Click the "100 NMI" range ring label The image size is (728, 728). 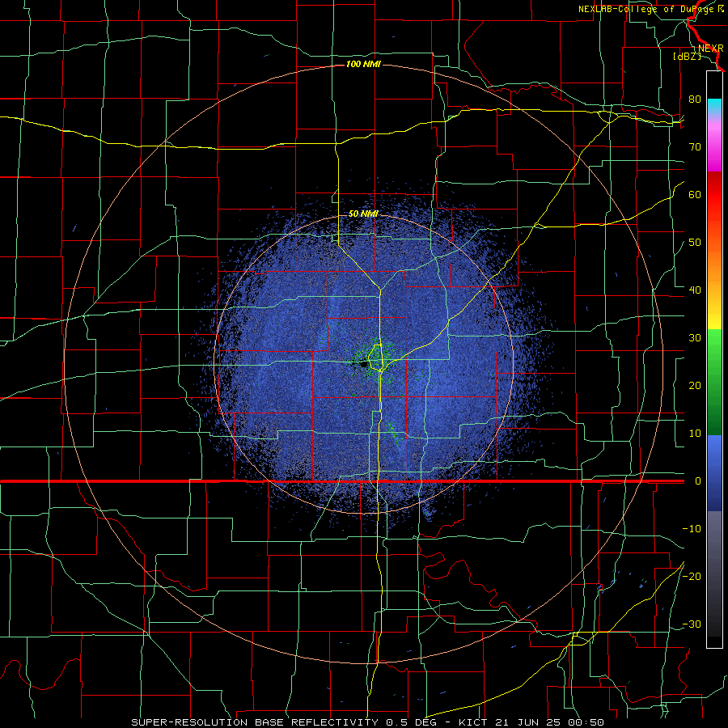(x=363, y=64)
